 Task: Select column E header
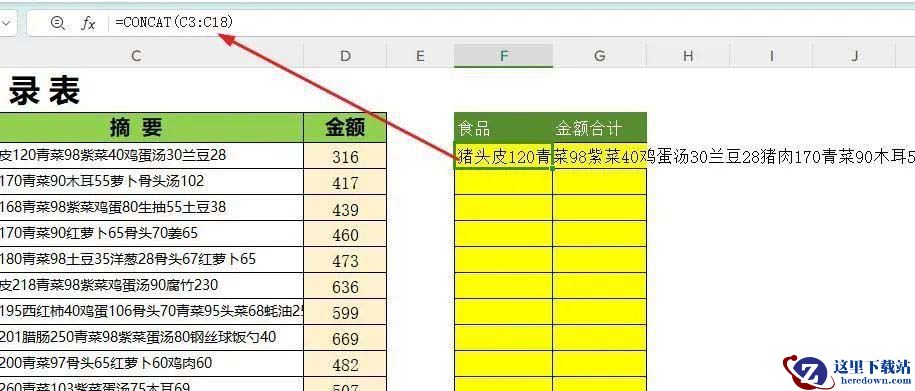tap(420, 56)
